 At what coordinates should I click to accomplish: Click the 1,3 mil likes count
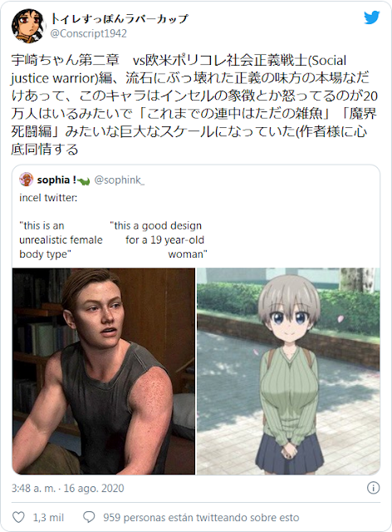(x=48, y=517)
